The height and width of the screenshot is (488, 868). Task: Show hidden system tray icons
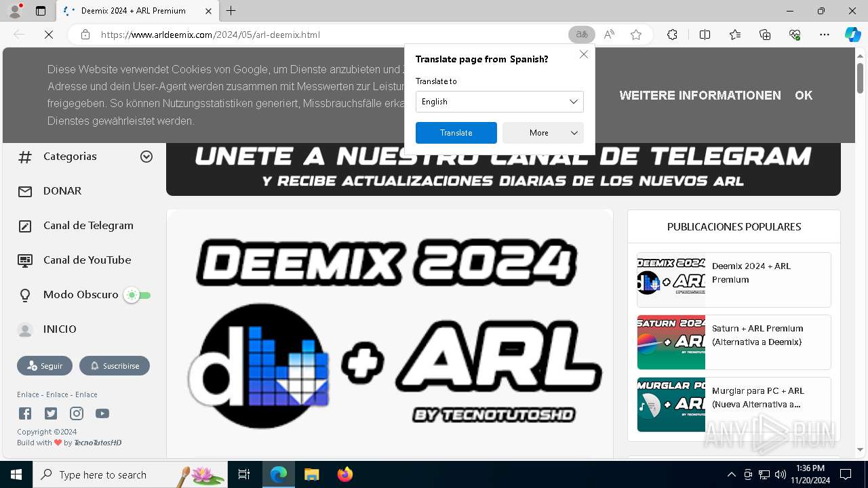click(x=731, y=474)
